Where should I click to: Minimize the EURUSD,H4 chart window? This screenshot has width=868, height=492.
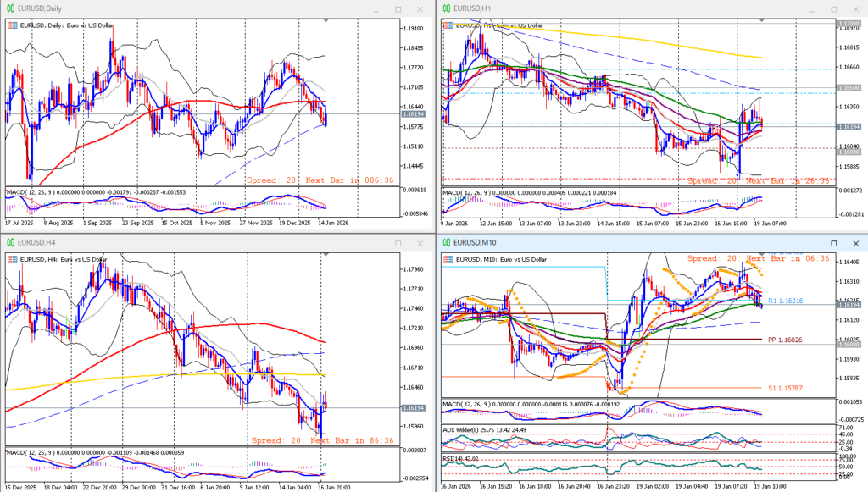coord(374,243)
